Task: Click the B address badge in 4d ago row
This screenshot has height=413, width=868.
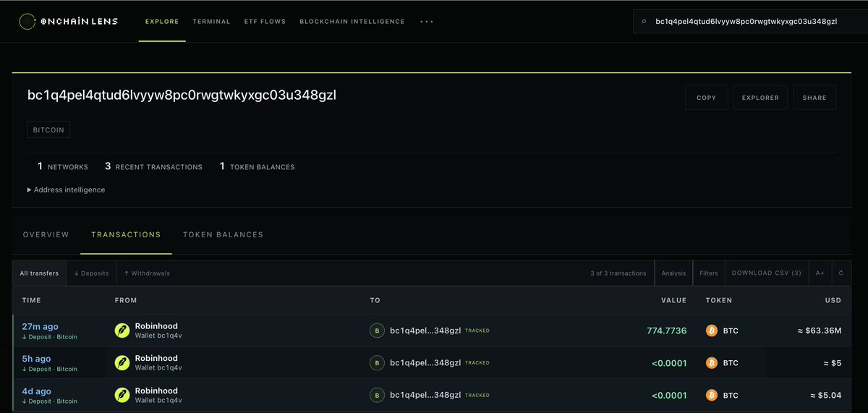Action: pyautogui.click(x=377, y=395)
